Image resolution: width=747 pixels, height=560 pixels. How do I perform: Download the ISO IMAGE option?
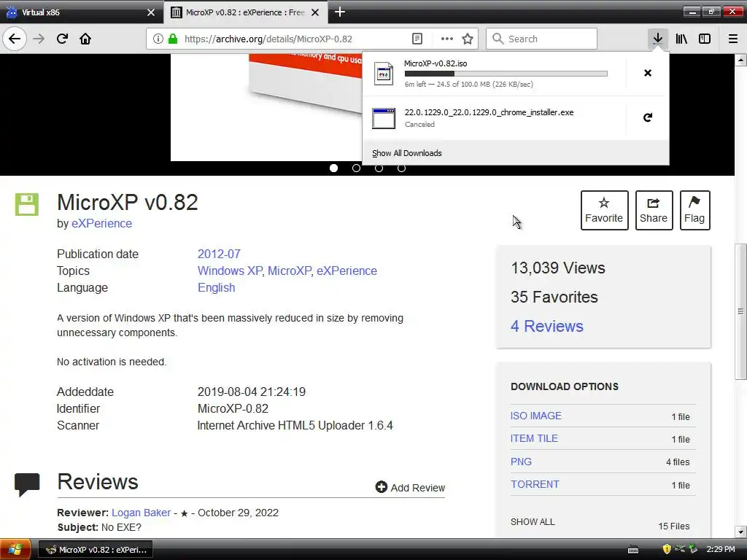pos(536,416)
